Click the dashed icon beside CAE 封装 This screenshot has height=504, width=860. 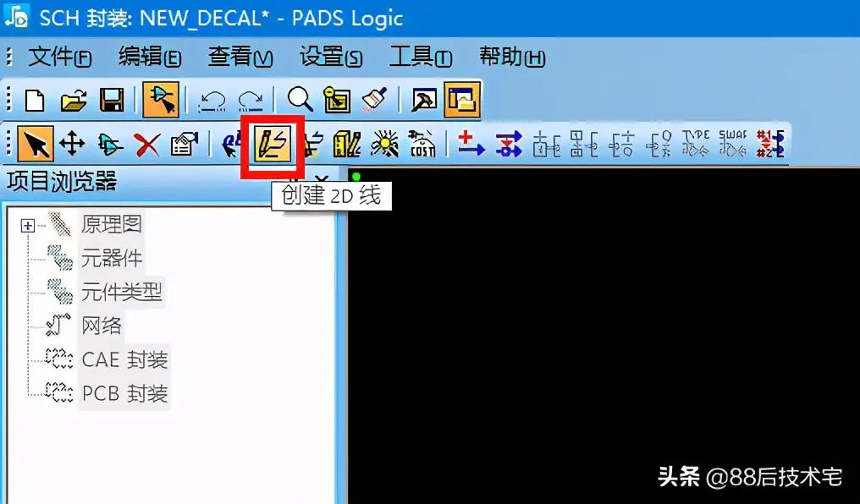tap(59, 359)
